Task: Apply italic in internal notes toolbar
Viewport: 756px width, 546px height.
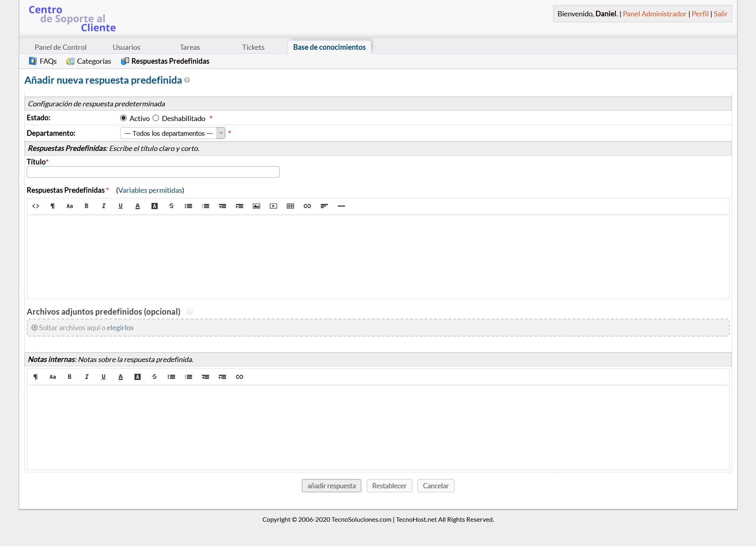Action: point(86,377)
